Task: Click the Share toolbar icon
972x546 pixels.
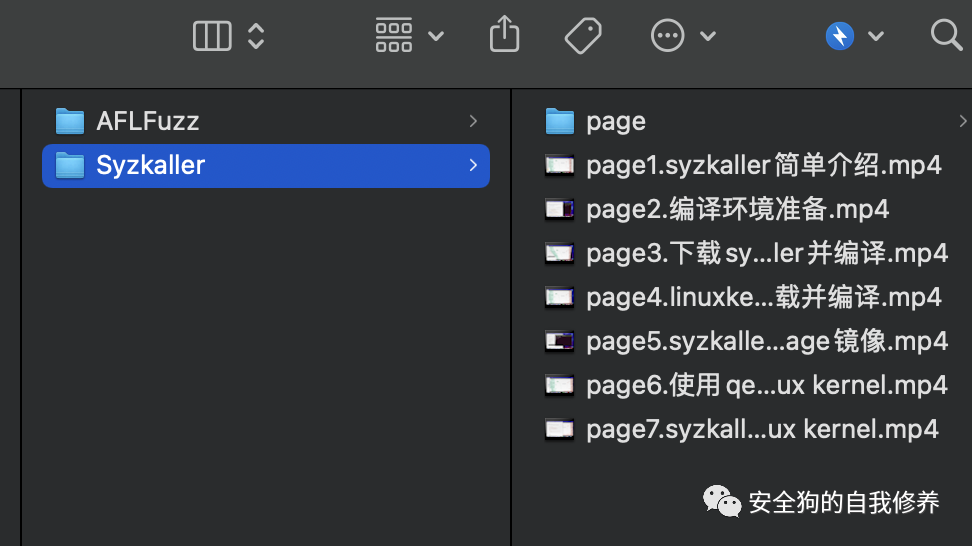Action: click(505, 34)
